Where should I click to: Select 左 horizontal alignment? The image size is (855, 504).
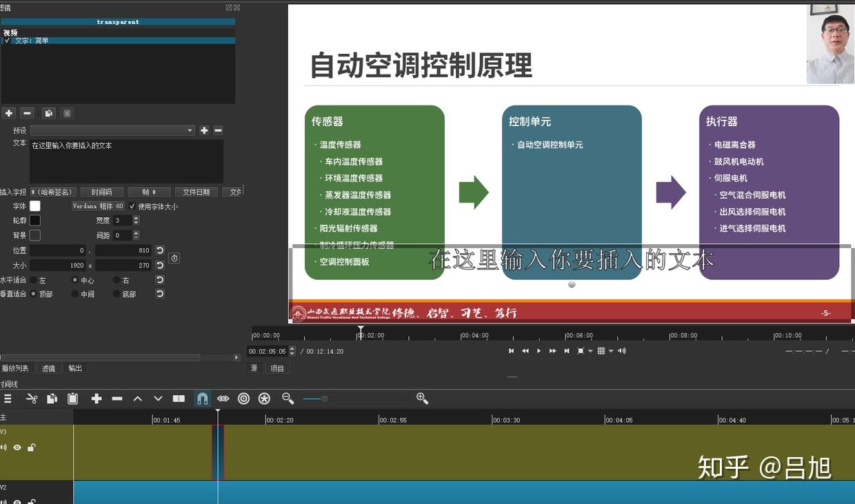[33, 281]
